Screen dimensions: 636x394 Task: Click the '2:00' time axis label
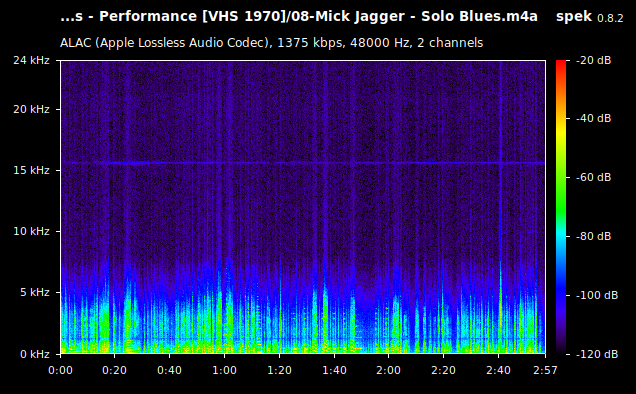click(389, 370)
